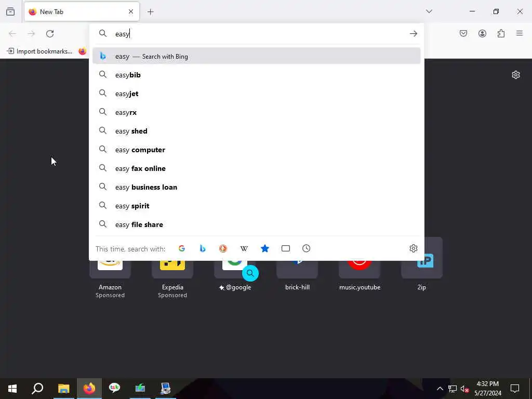Open the Extensions puzzle icon
532x399 pixels.
(x=501, y=33)
